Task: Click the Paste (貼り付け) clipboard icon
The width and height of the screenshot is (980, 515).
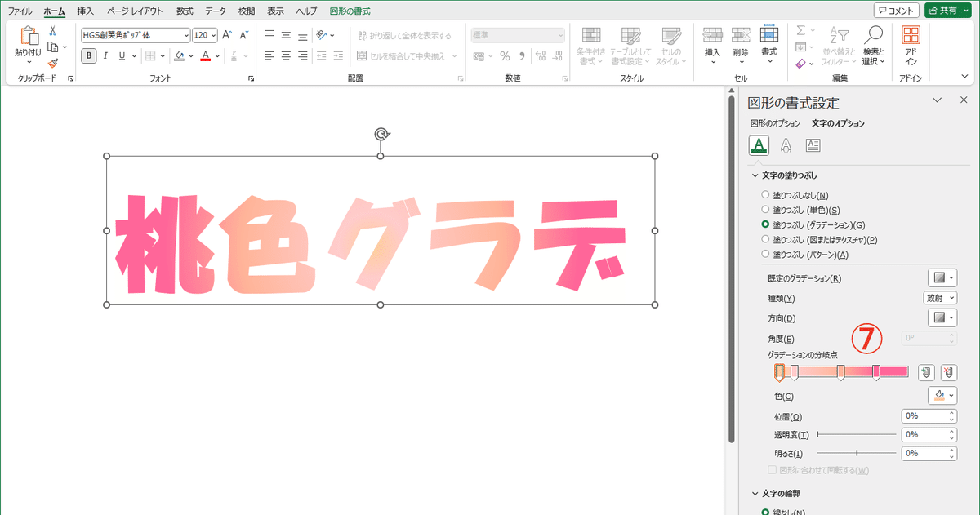Action: (28, 37)
